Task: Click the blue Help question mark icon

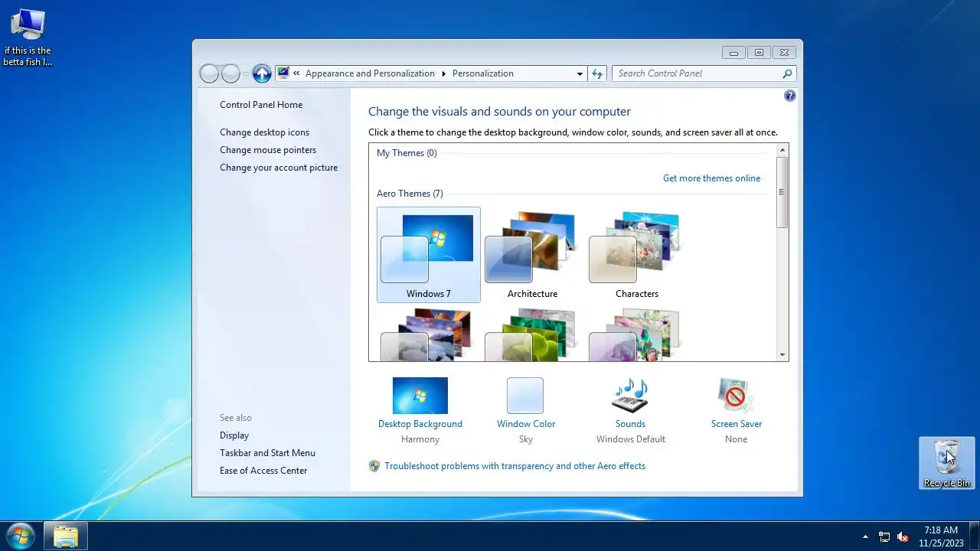Action: [x=790, y=96]
